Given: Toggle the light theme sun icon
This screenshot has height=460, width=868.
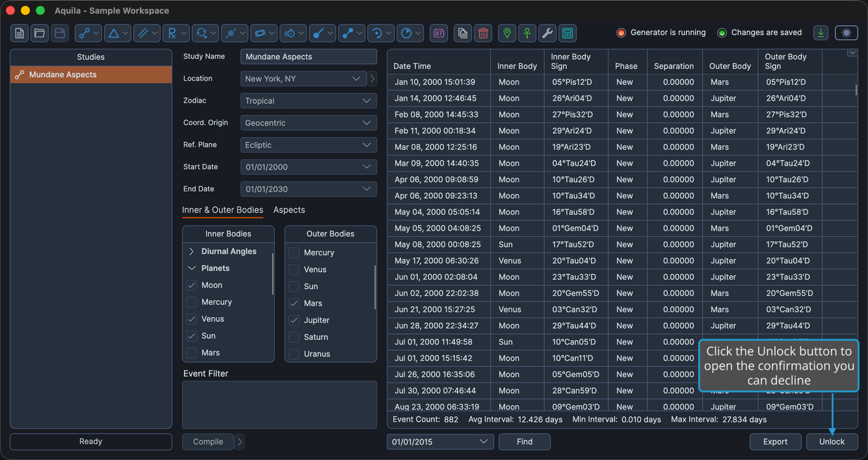Looking at the screenshot, I should click(x=846, y=32).
